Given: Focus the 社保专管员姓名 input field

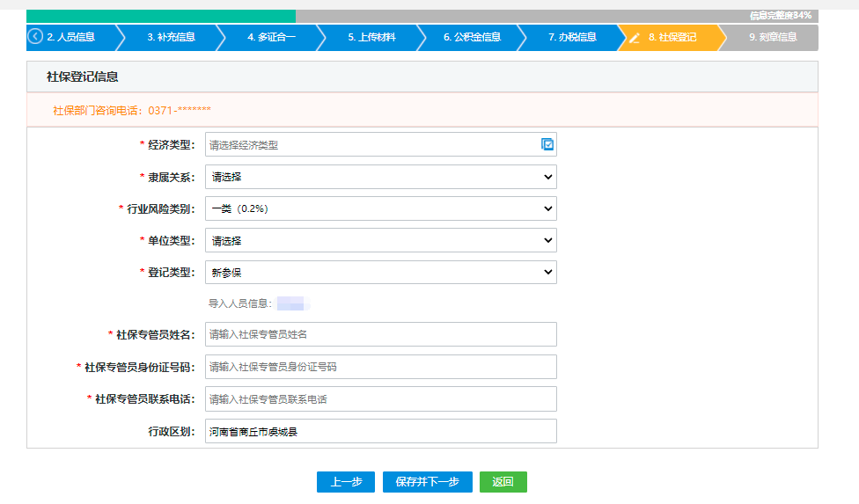Looking at the screenshot, I should (x=380, y=334).
